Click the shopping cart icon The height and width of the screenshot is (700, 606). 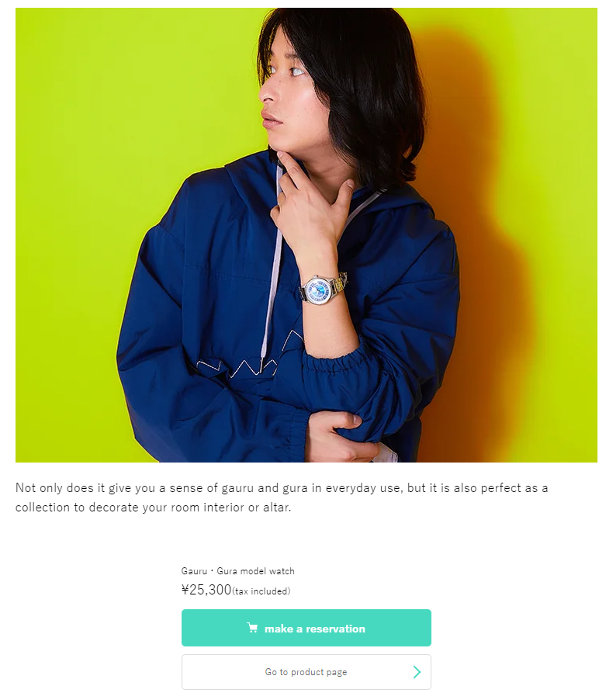coord(252,628)
